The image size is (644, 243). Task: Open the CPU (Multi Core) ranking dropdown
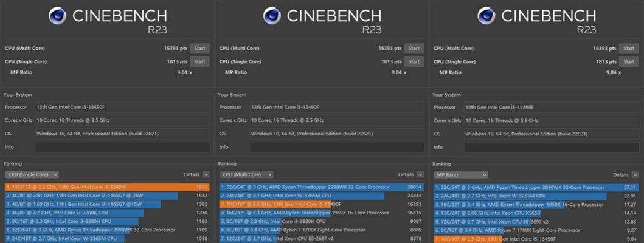pyautogui.click(x=246, y=174)
